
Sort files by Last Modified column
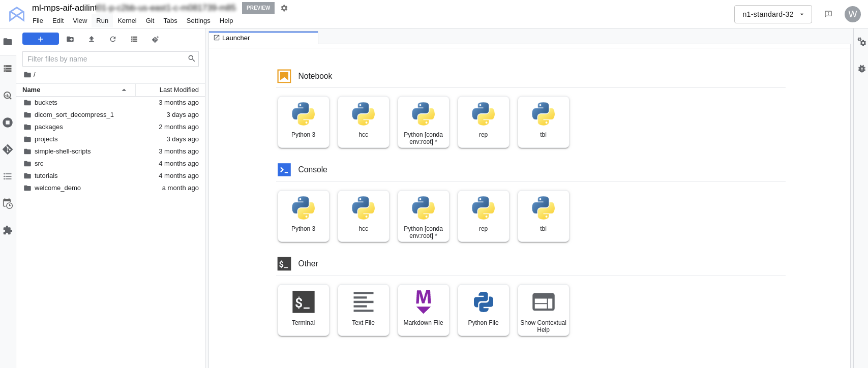point(178,90)
